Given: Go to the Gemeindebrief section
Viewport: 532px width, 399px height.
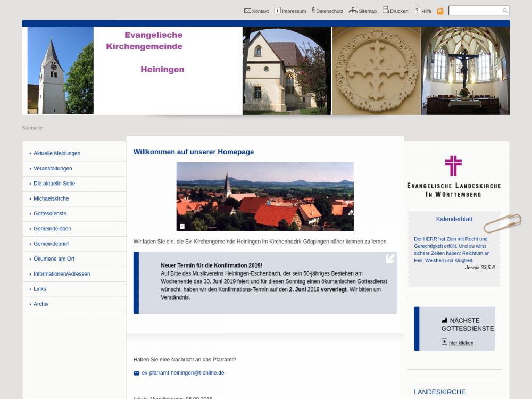Looking at the screenshot, I should pos(51,244).
